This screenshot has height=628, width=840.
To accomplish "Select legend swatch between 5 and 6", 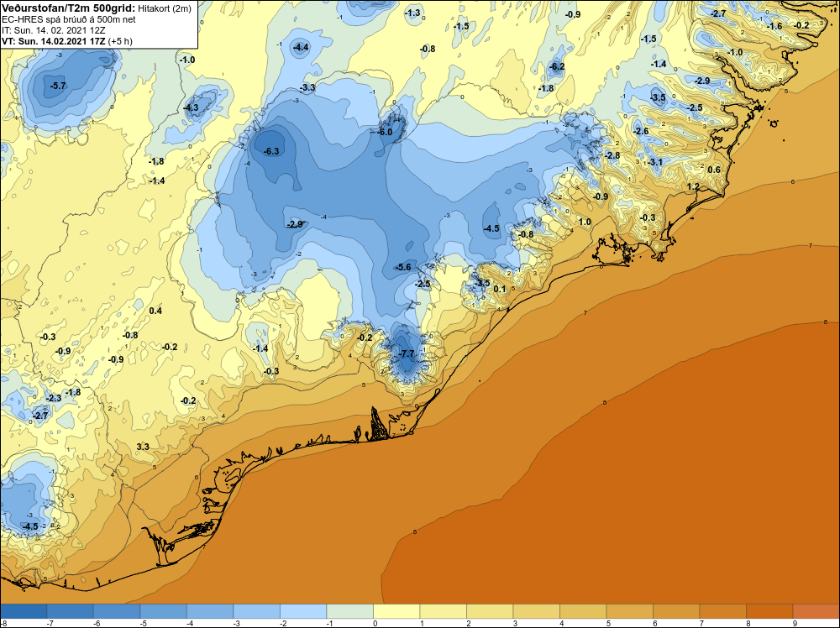I will (x=629, y=611).
